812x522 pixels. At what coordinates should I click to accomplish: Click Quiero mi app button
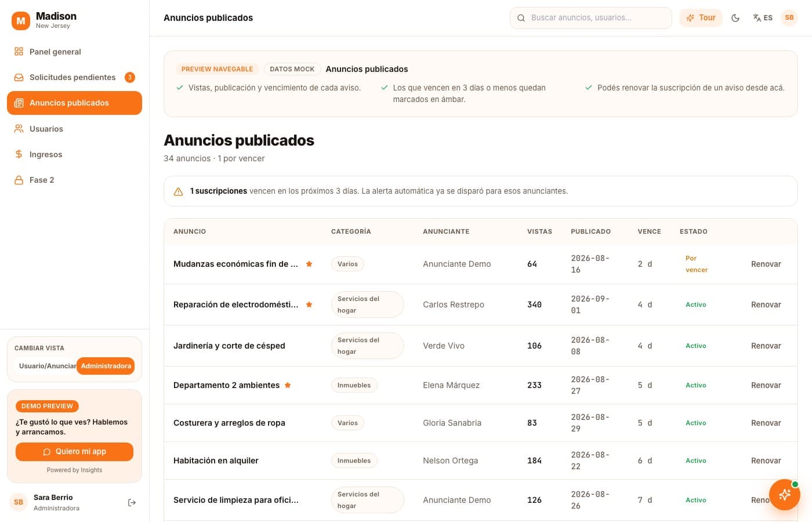click(x=74, y=452)
